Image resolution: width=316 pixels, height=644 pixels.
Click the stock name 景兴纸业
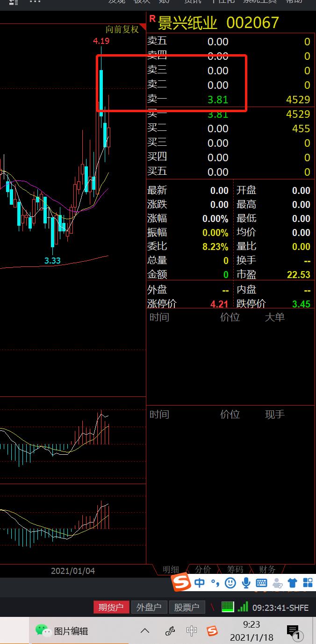click(187, 22)
